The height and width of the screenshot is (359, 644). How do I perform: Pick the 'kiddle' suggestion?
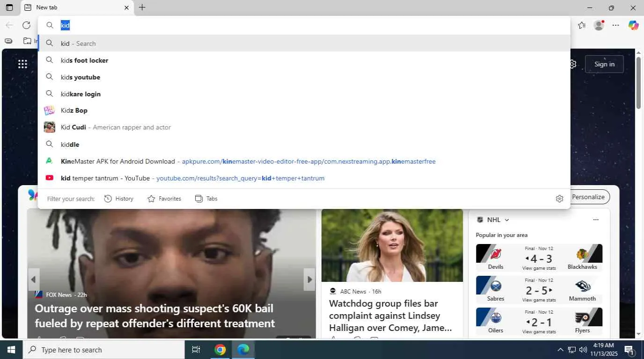(304, 144)
